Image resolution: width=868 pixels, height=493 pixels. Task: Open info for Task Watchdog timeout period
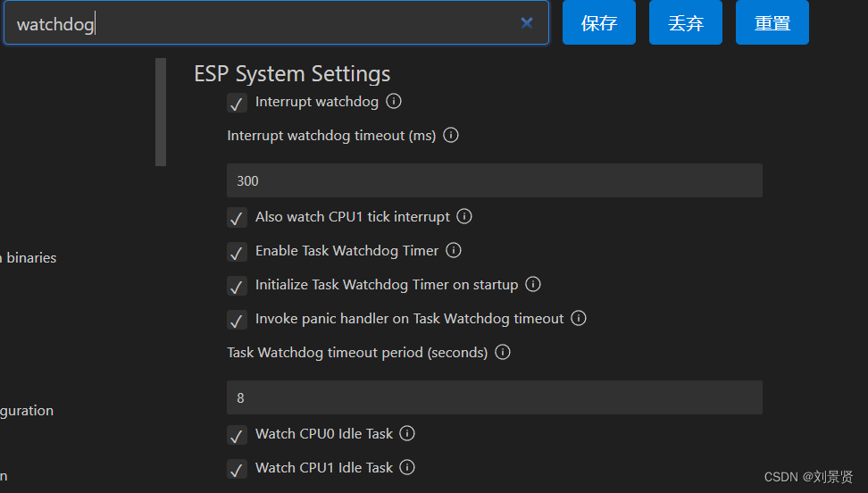(x=503, y=353)
